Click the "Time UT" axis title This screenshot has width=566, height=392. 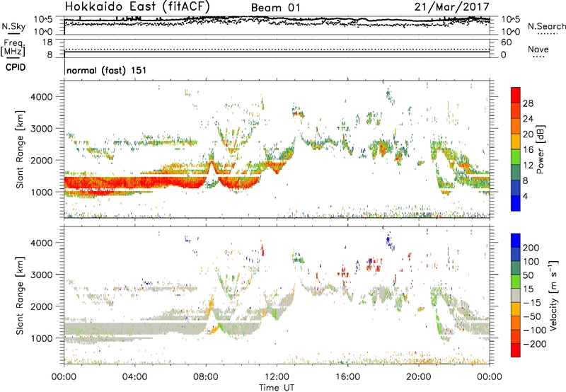click(277, 387)
